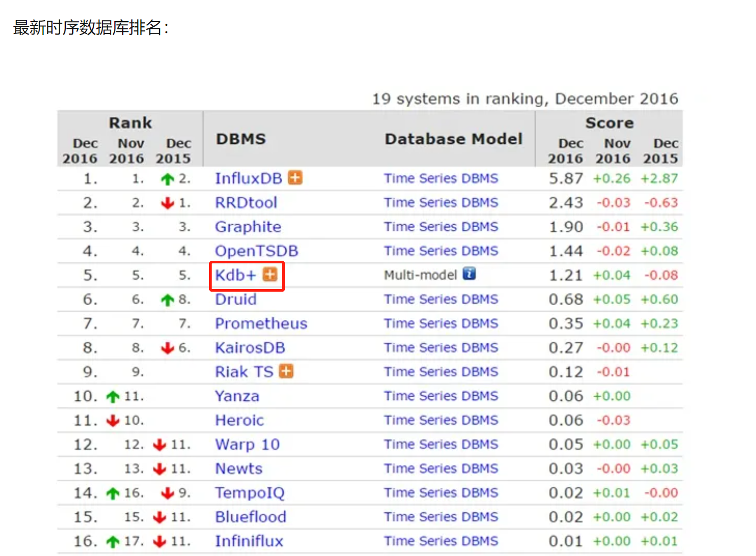Click Time Series DBMS in KairosDB row
The width and height of the screenshot is (756, 556).
pyautogui.click(x=441, y=348)
